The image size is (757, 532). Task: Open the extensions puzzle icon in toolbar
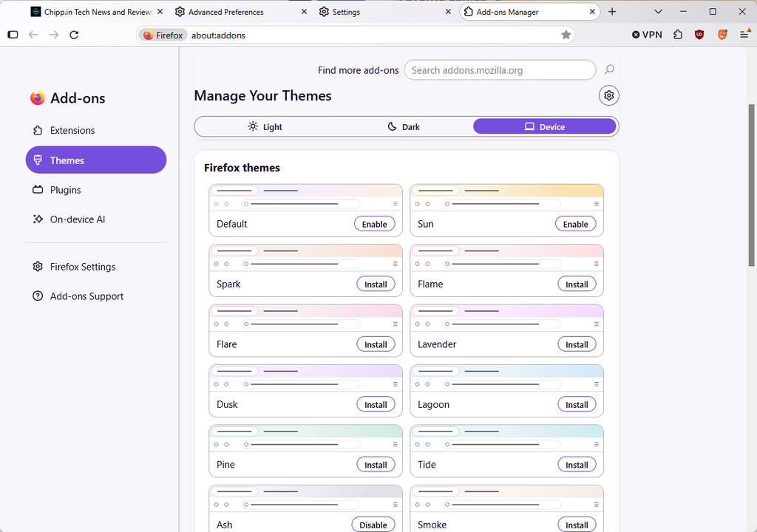678,35
